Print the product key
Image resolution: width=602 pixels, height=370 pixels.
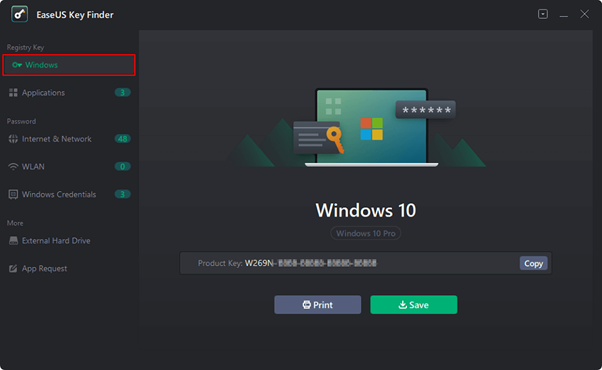(x=318, y=305)
